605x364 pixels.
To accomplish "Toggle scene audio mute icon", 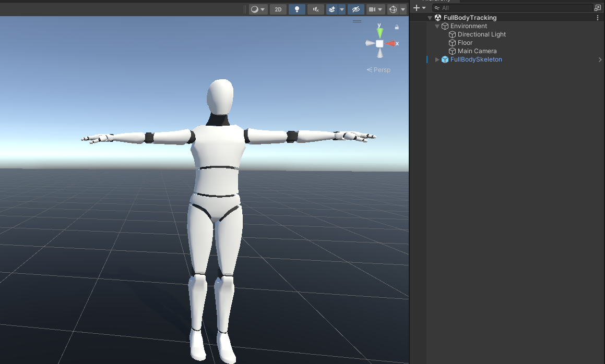I will [315, 9].
